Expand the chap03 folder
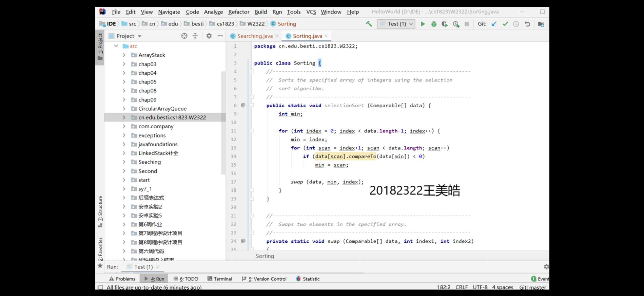This screenshot has height=296, width=644. tap(124, 64)
